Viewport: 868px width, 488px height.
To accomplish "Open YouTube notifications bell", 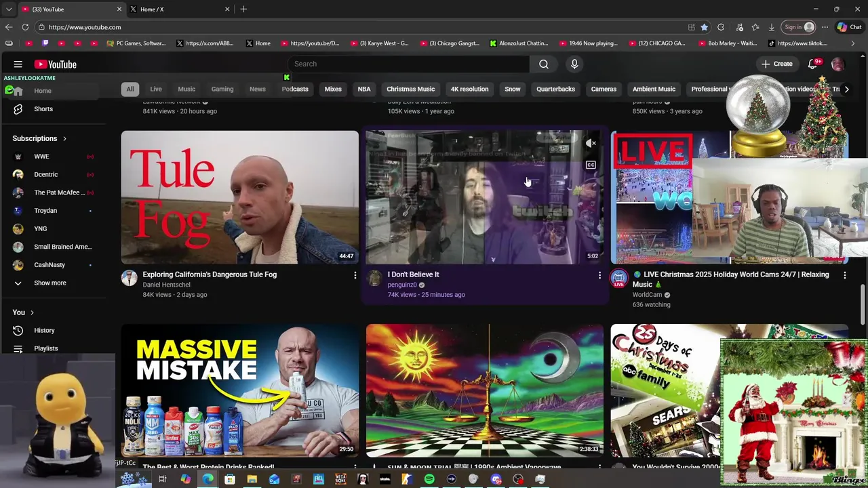I will [813, 64].
